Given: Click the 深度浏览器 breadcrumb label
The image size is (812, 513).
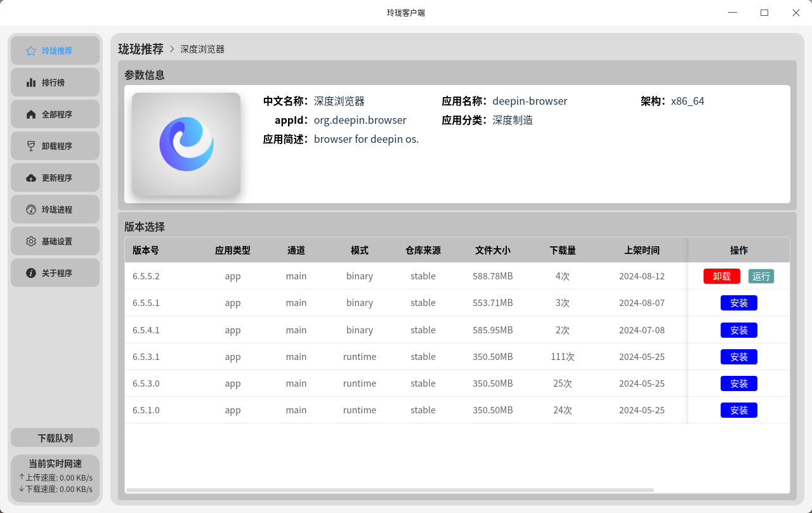Looking at the screenshot, I should pos(202,49).
